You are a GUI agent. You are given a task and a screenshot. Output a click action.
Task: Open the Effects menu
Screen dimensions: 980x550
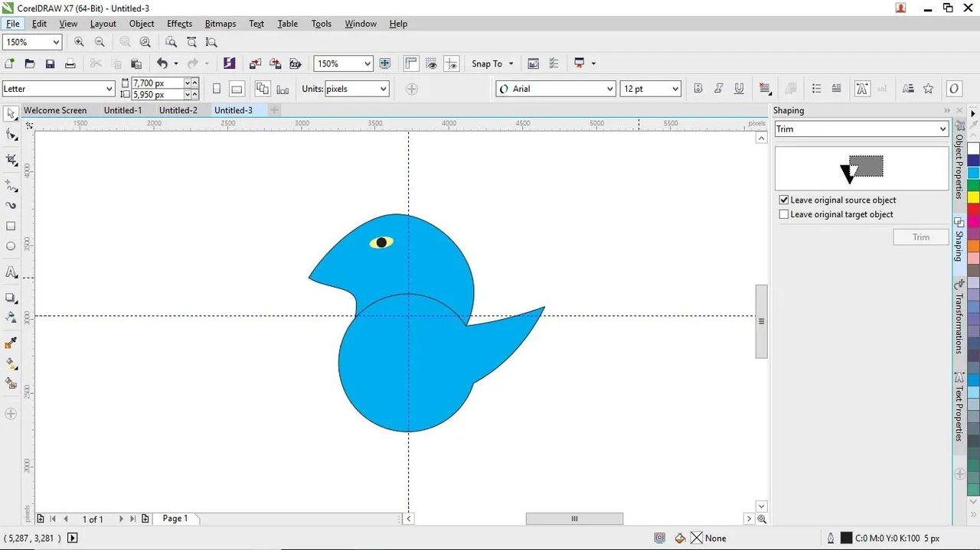[x=179, y=24]
